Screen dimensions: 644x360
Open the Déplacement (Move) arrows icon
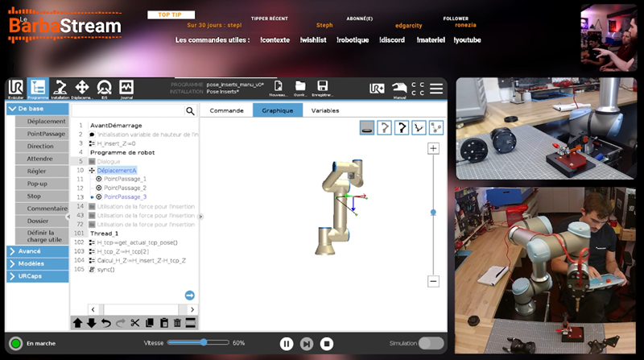click(x=82, y=89)
